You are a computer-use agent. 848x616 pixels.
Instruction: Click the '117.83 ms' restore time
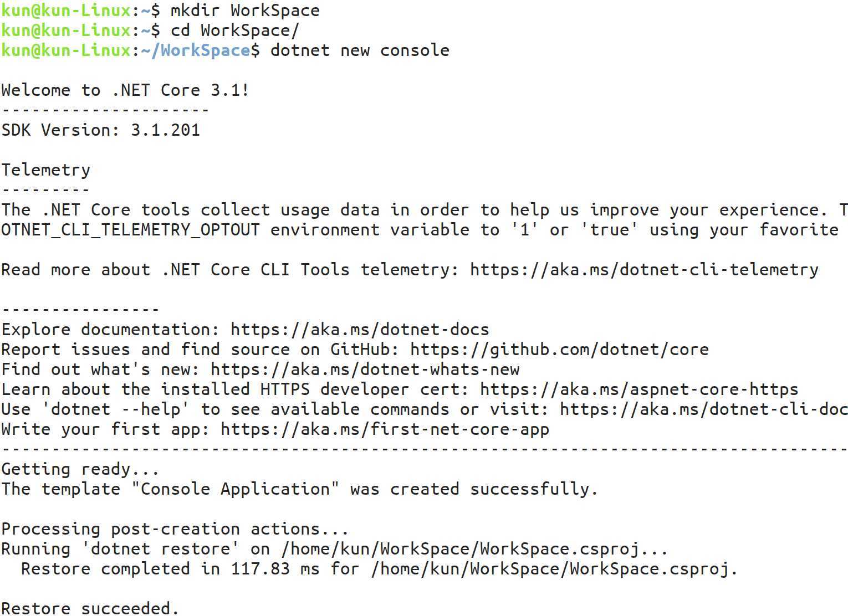click(x=275, y=569)
